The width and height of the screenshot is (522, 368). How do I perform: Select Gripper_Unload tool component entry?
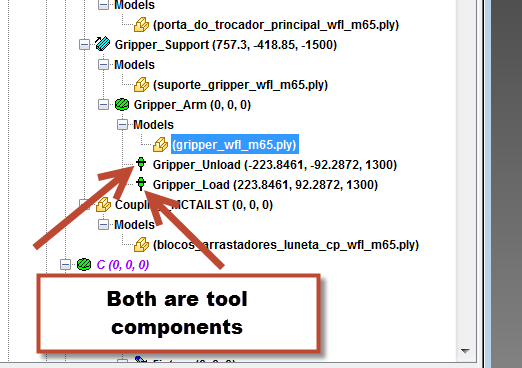(275, 165)
